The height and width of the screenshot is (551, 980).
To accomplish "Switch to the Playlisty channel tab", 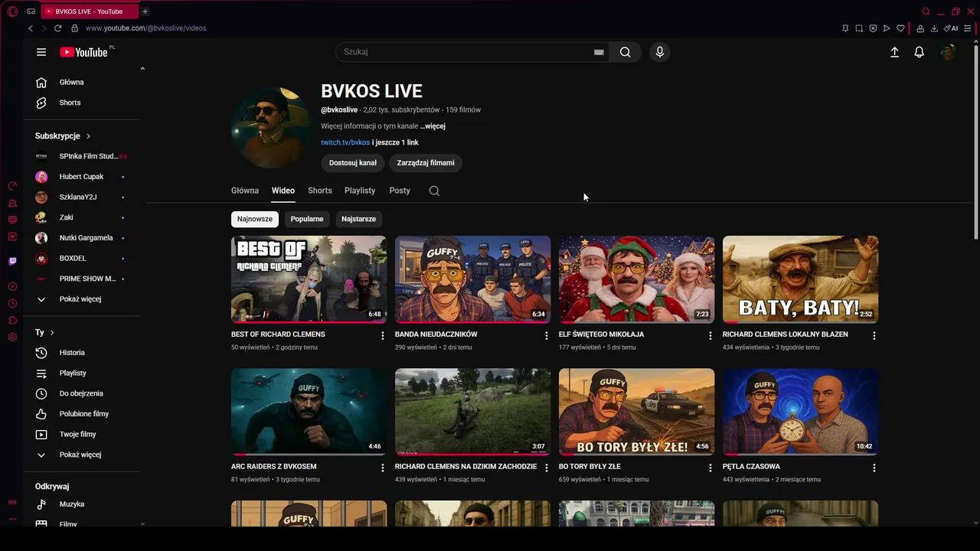I will pos(360,191).
